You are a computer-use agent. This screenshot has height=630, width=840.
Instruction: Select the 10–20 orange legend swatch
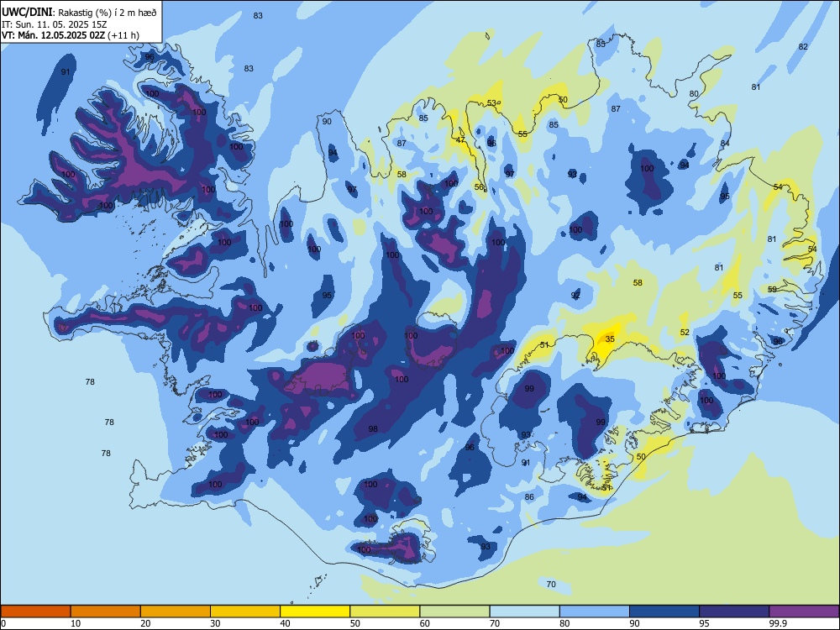pos(106,612)
